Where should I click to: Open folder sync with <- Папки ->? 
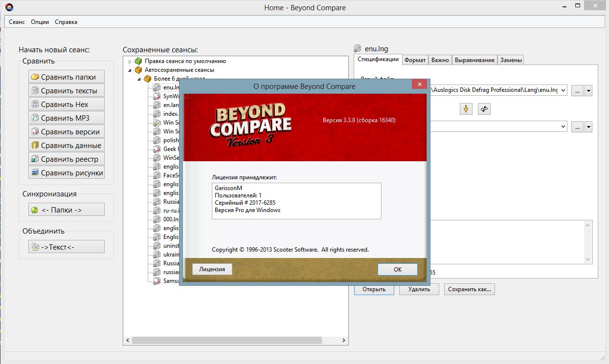(67, 210)
